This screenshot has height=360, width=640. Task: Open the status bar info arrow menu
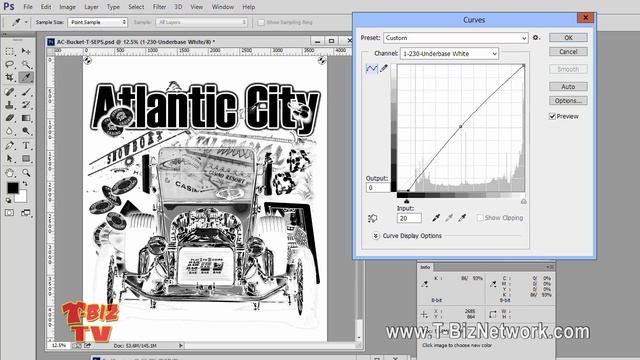pyautogui.click(x=180, y=346)
